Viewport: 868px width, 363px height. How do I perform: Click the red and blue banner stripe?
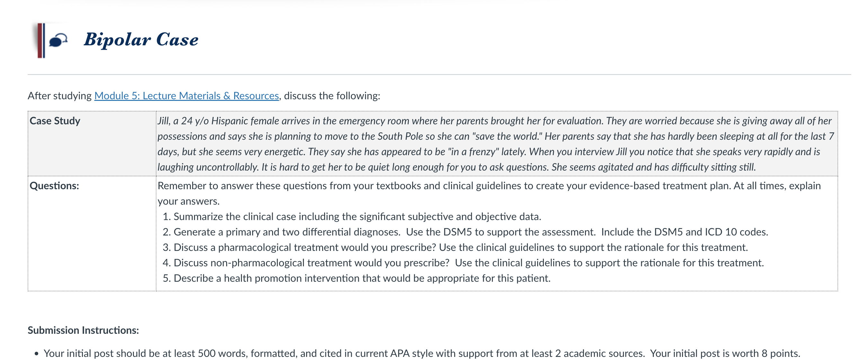[41, 40]
